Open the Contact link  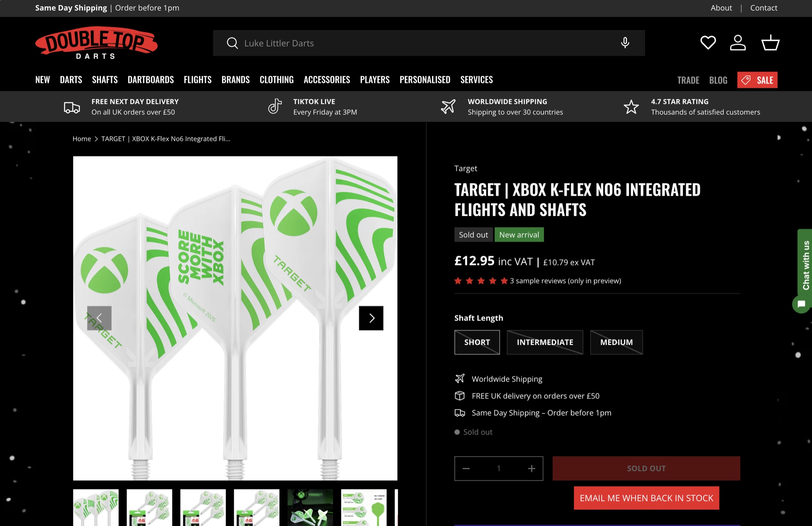[763, 8]
